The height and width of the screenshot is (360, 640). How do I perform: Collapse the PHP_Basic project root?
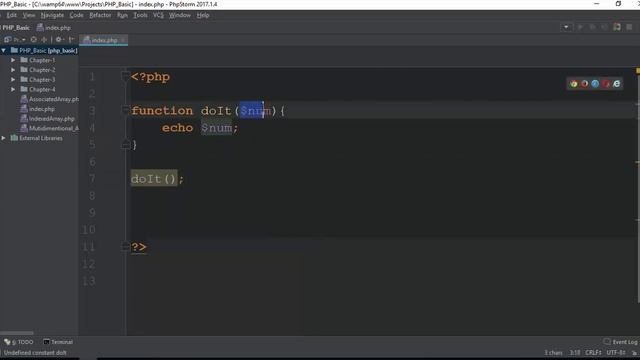[4, 50]
